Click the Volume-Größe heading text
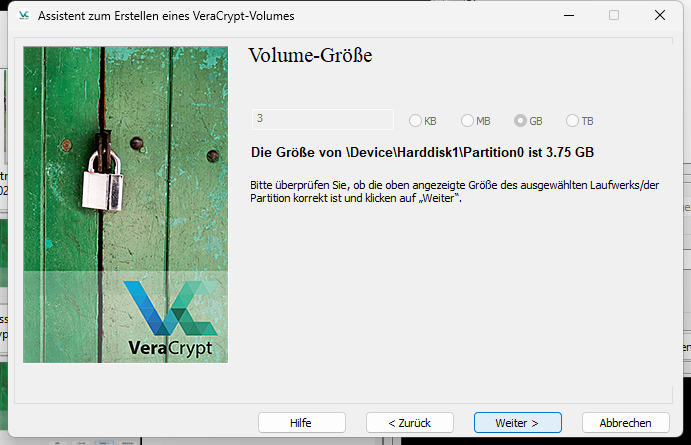 [310, 56]
